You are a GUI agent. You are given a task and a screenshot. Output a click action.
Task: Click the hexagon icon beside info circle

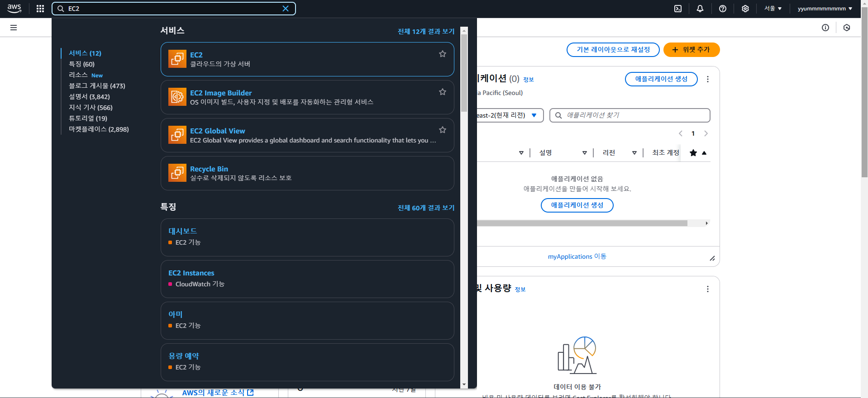click(x=847, y=28)
